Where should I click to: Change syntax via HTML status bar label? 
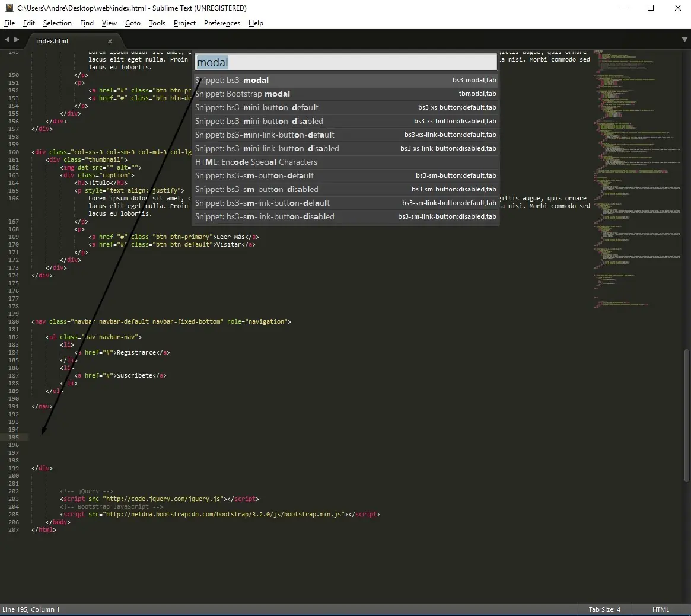click(660, 609)
